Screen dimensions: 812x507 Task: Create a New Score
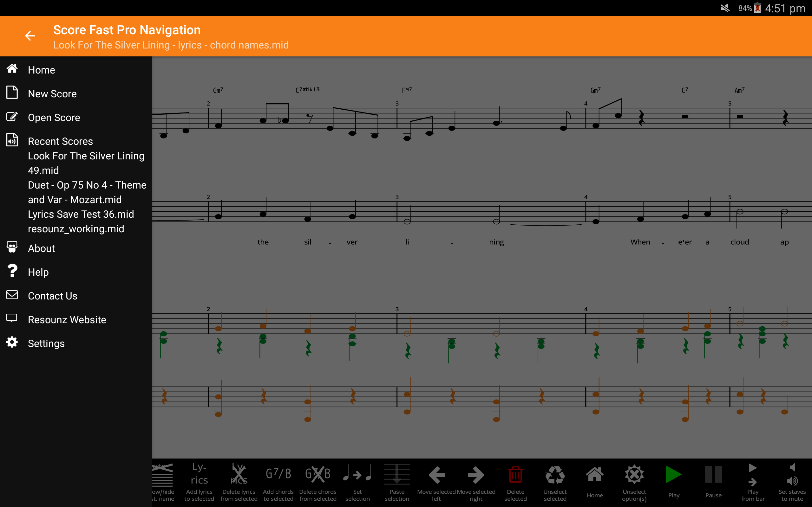tap(52, 93)
